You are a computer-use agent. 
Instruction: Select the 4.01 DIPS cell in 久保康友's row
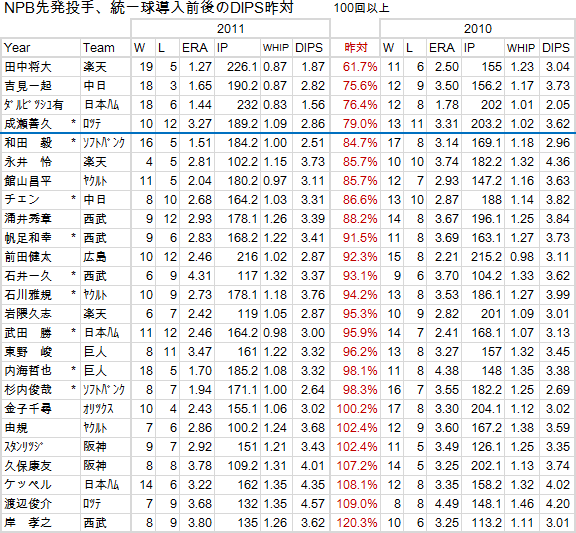coord(311,466)
